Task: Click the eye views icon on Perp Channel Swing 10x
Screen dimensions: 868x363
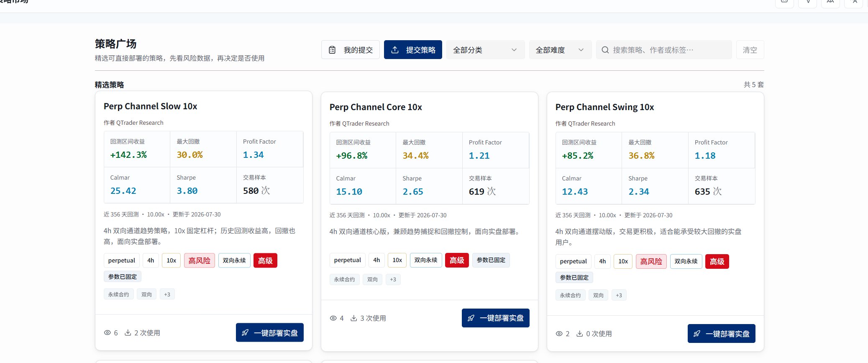Action: coord(559,334)
